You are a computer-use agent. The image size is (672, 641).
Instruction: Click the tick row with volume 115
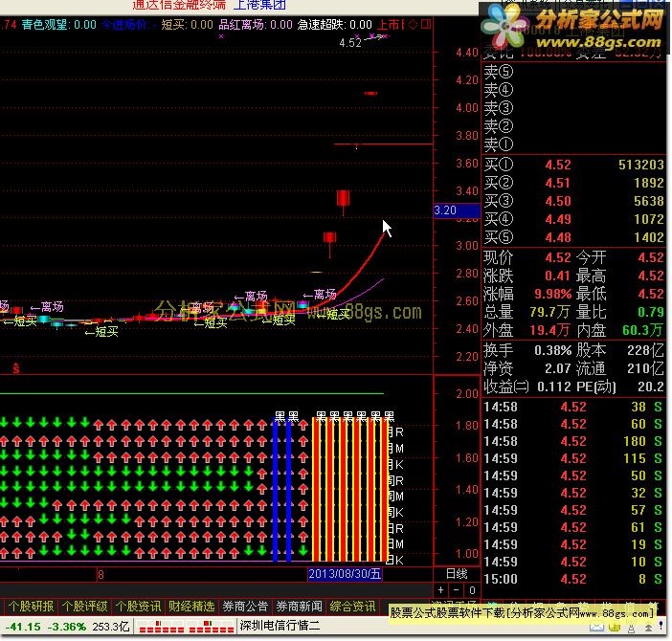pos(573,458)
